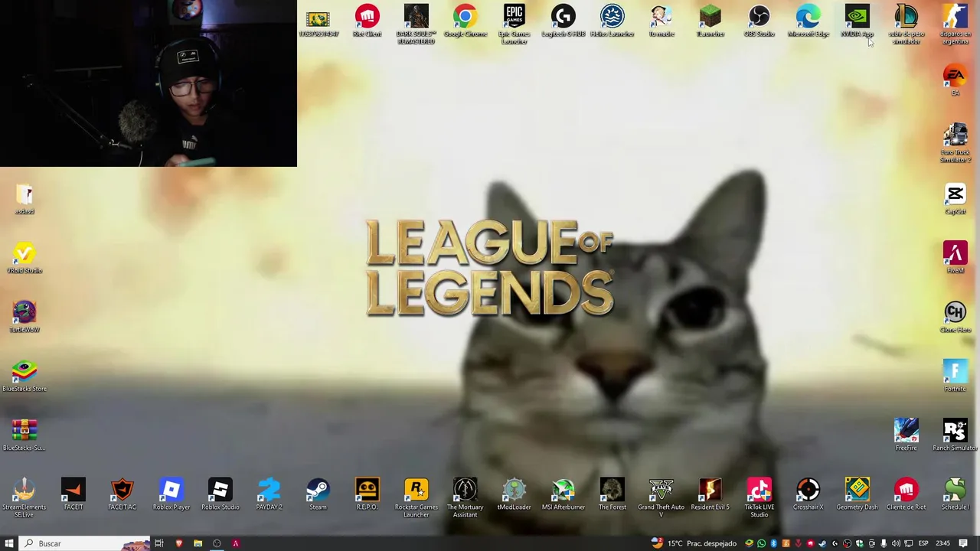Select the TLauncher Minecraft icon

coord(710,21)
